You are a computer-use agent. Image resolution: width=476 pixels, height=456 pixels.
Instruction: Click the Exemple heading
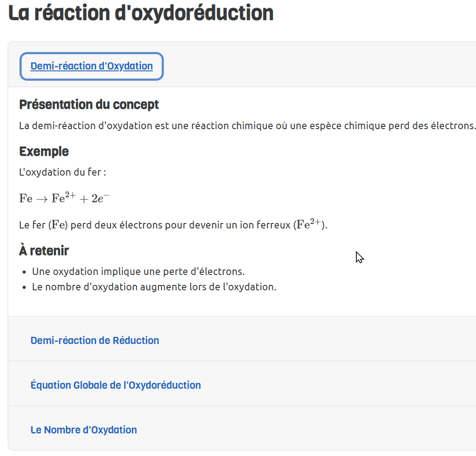tap(44, 151)
